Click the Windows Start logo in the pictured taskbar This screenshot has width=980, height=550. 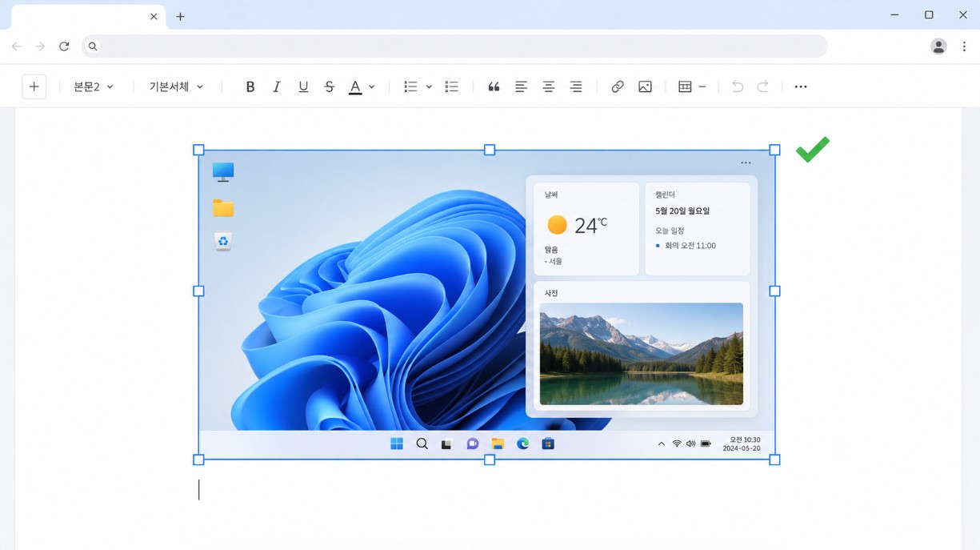397,444
